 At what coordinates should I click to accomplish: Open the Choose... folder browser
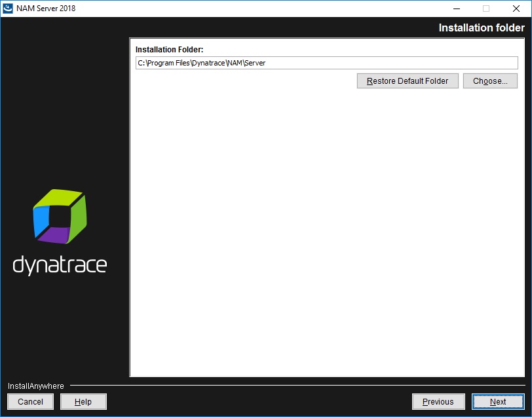click(490, 81)
